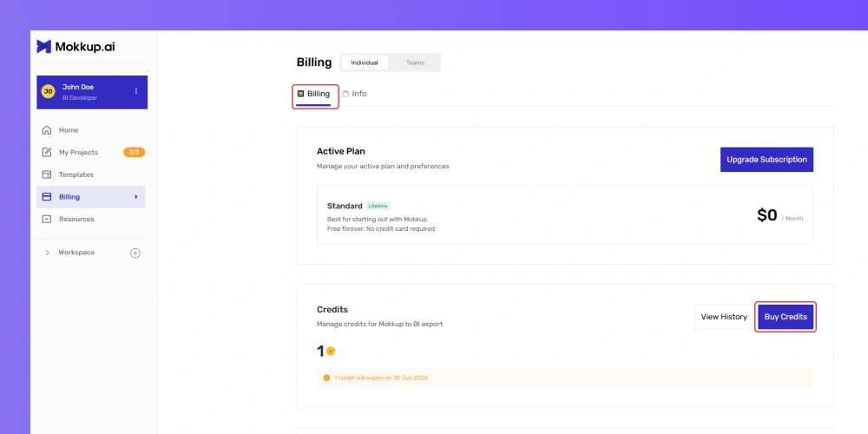Click the 'BI Developer' role label
Image resolution: width=868 pixels, height=434 pixels.
click(80, 98)
